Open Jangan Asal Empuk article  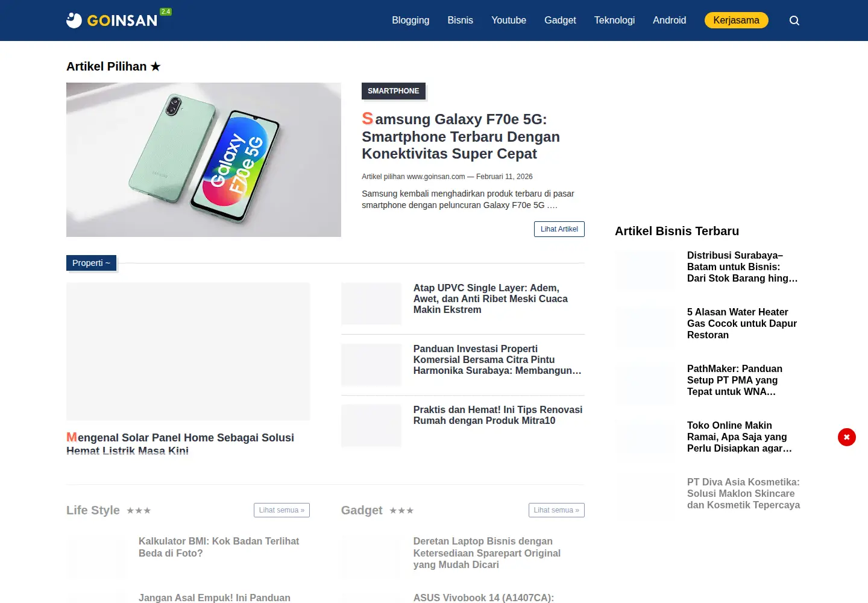pos(215,598)
